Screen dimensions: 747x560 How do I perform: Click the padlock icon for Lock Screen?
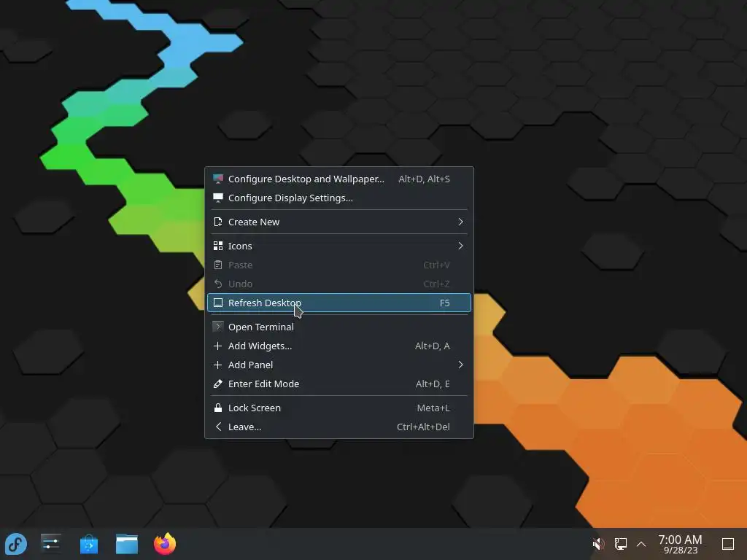[x=217, y=408]
